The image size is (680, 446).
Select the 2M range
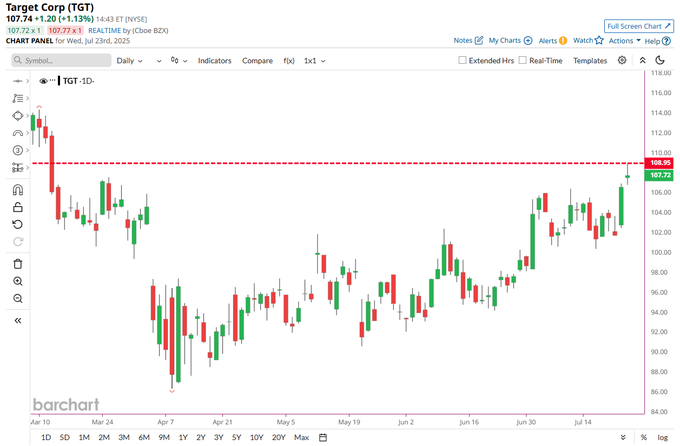104,437
